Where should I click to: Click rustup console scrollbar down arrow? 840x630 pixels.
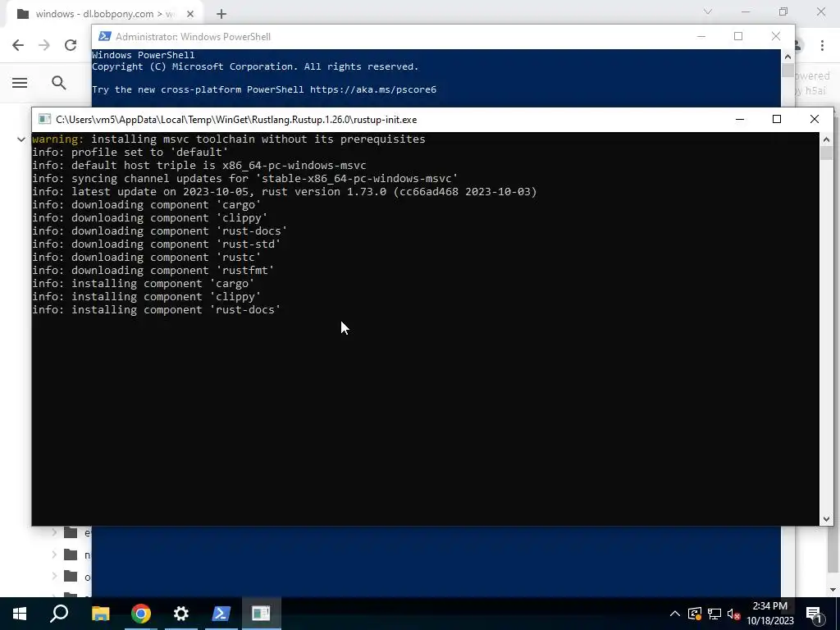tap(826, 518)
